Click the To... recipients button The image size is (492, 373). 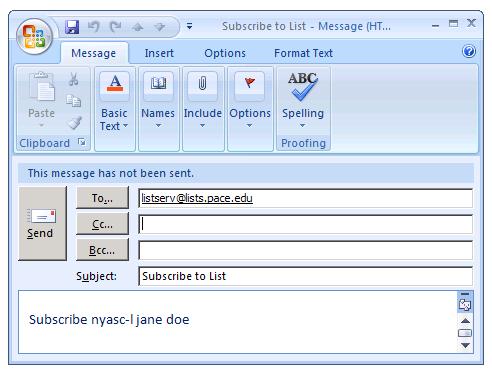pos(102,198)
